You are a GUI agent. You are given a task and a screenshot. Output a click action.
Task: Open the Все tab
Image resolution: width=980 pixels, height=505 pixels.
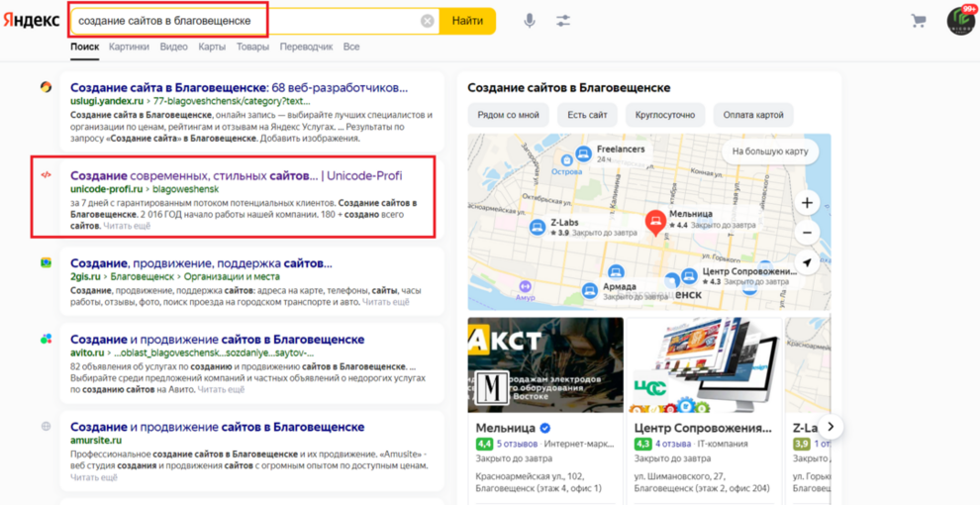[351, 47]
